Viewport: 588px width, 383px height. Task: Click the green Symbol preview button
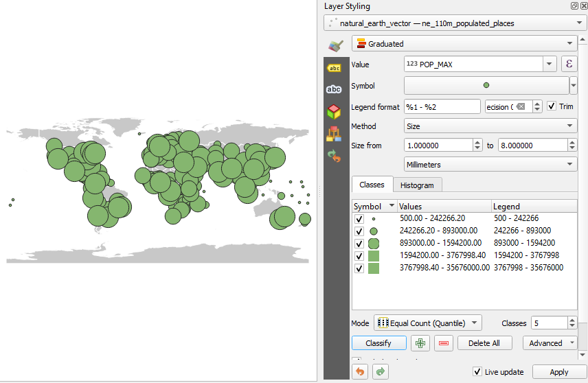pyautogui.click(x=486, y=85)
